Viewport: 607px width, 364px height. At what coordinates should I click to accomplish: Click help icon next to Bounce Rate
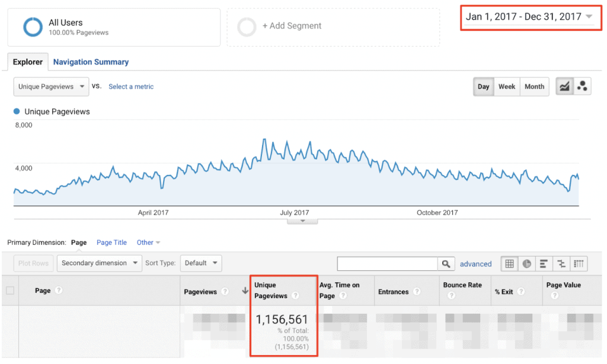(x=451, y=295)
